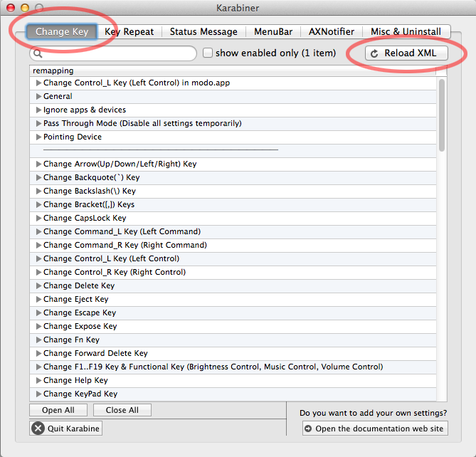Image resolution: width=476 pixels, height=457 pixels.
Task: Expand Change Backquote Key
Action: coord(38,177)
